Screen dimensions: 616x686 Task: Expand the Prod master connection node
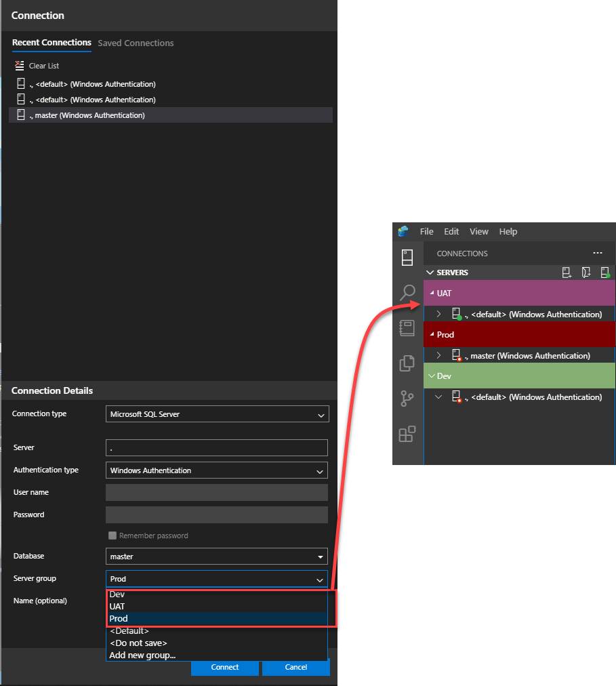[x=439, y=355]
